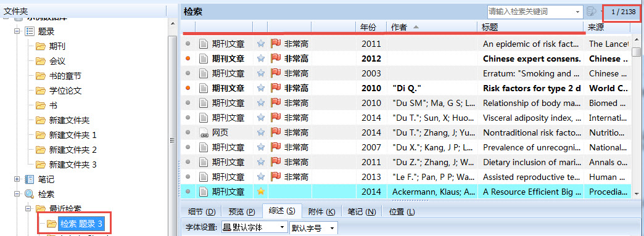The height and width of the screenshot is (236, 644).
Task: Collapse the 检索 tree node
Action: (x=17, y=194)
